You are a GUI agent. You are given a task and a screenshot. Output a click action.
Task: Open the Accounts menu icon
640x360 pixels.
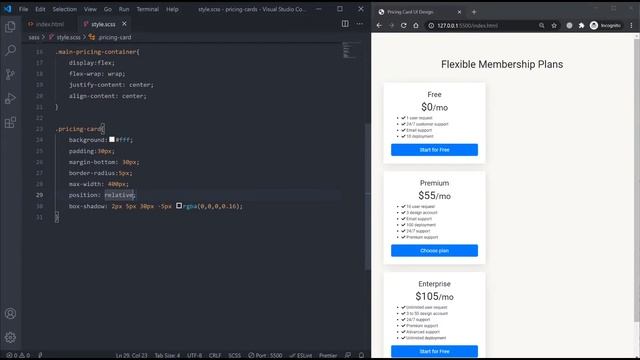point(10,313)
